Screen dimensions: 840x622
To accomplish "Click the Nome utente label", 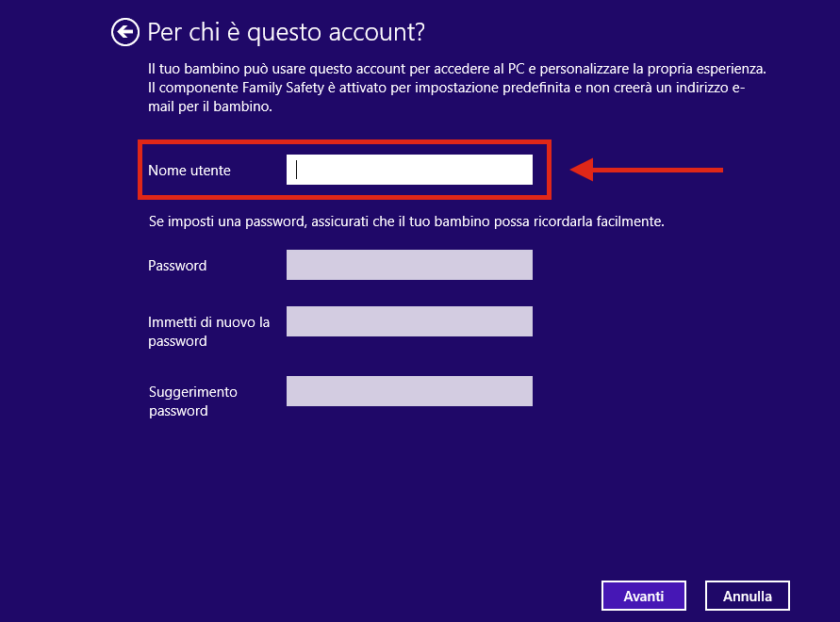I will pyautogui.click(x=189, y=171).
